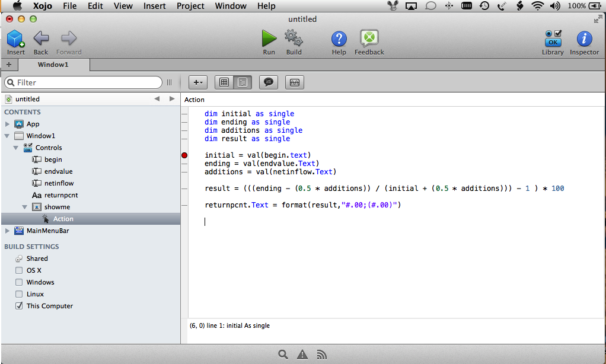The height and width of the screenshot is (364, 606).
Task: Open the View menu
Action: click(x=123, y=6)
